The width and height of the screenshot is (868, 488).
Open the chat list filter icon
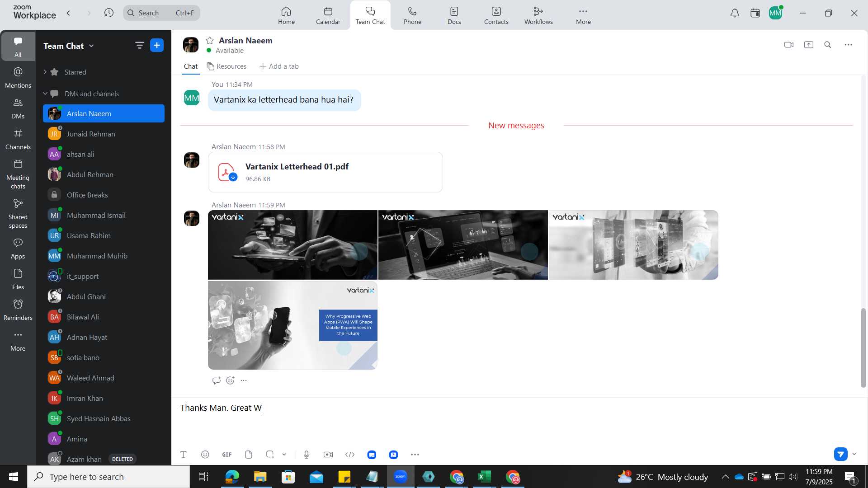point(139,45)
